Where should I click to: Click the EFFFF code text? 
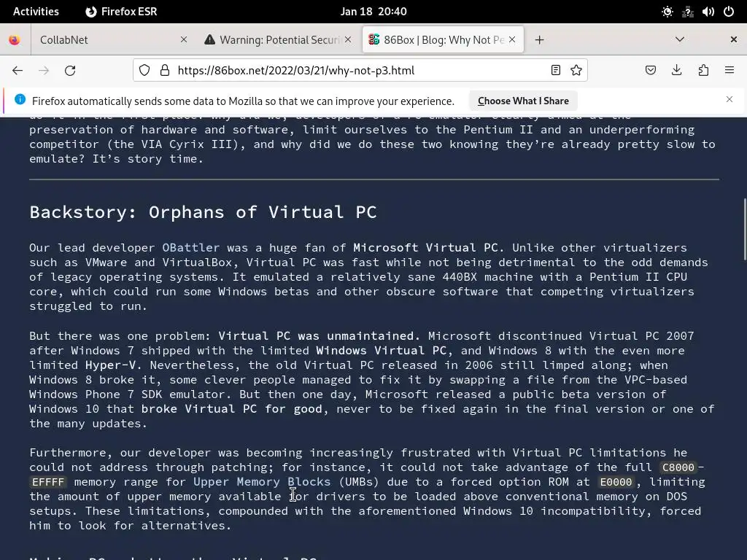pyautogui.click(x=47, y=482)
